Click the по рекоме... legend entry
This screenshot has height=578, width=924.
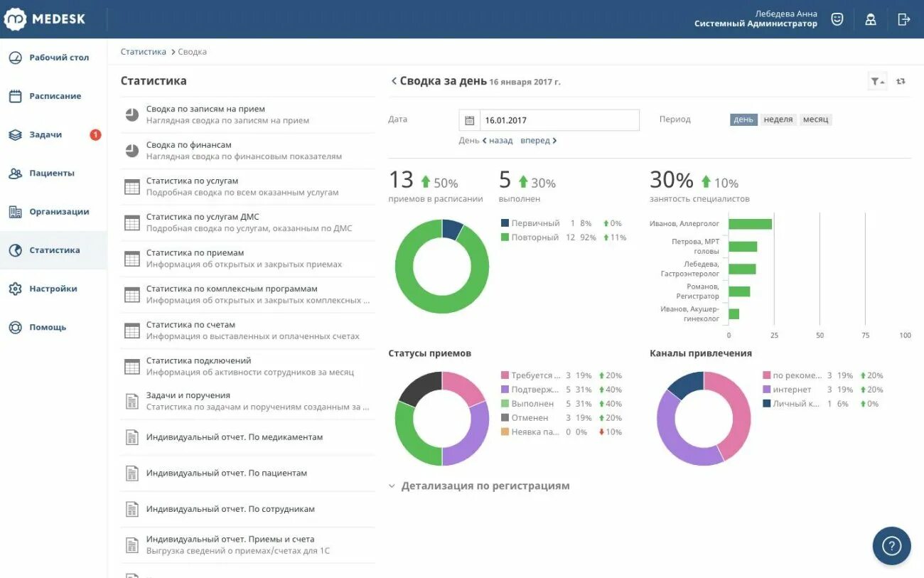[822, 375]
